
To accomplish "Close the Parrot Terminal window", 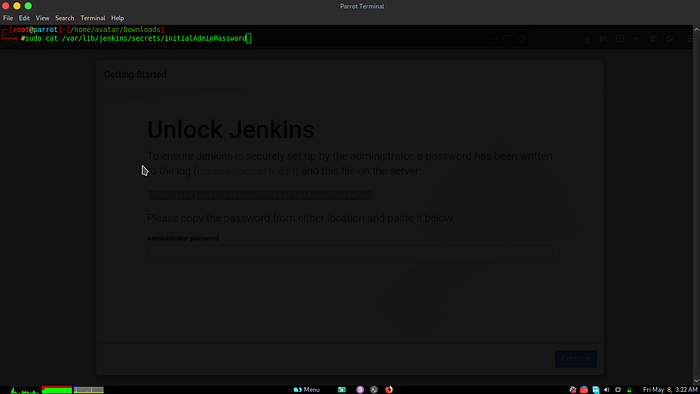I will [x=6, y=6].
